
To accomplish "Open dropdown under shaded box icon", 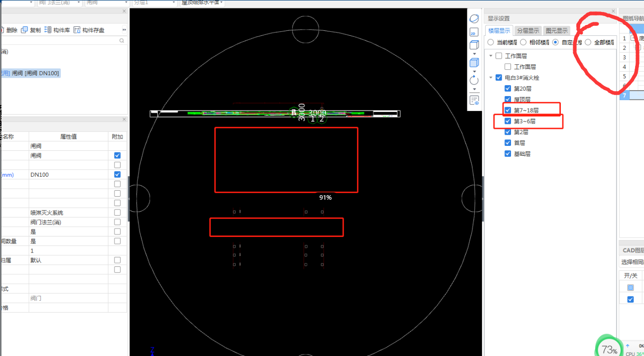I will 474,71.
